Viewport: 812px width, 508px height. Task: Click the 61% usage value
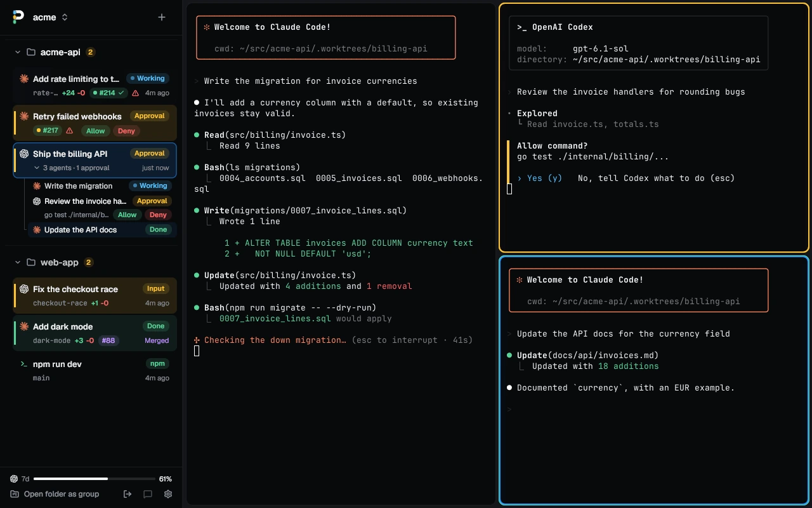click(x=166, y=479)
